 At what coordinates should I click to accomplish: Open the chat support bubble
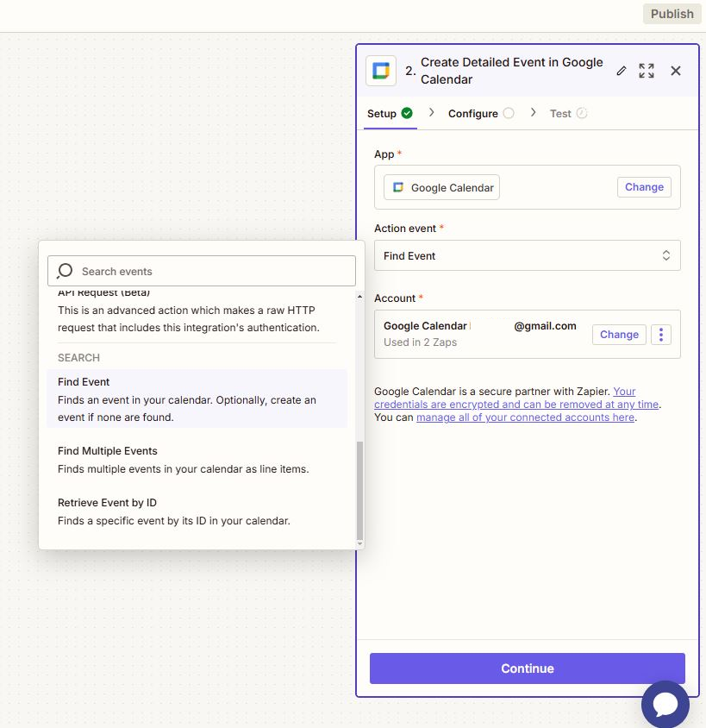(x=665, y=704)
